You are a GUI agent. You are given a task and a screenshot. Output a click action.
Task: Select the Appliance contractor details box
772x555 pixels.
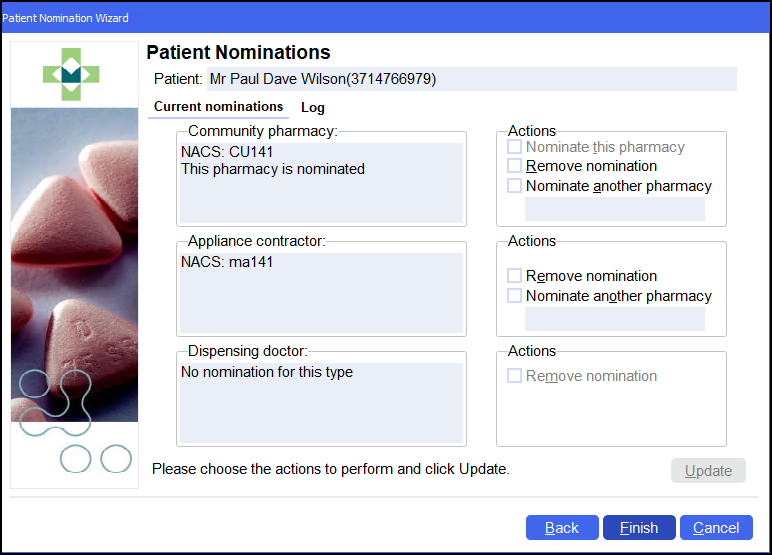(x=321, y=293)
